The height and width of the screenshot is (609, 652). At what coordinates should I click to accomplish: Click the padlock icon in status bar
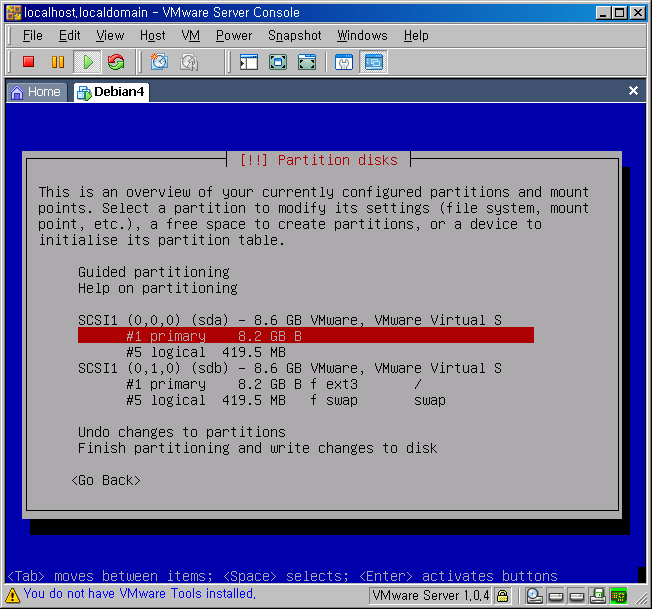tap(503, 596)
